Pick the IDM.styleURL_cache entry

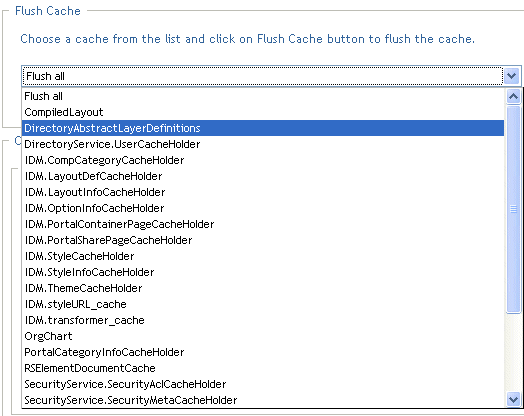pyautogui.click(x=263, y=304)
